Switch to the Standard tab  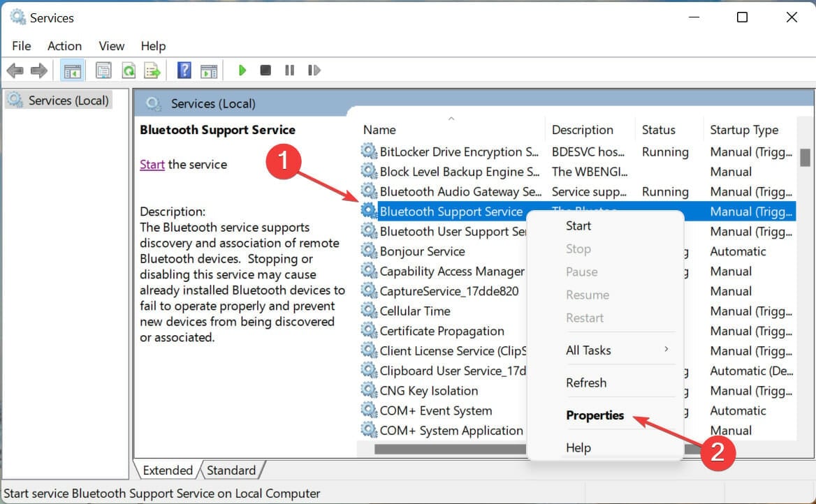[x=231, y=470]
